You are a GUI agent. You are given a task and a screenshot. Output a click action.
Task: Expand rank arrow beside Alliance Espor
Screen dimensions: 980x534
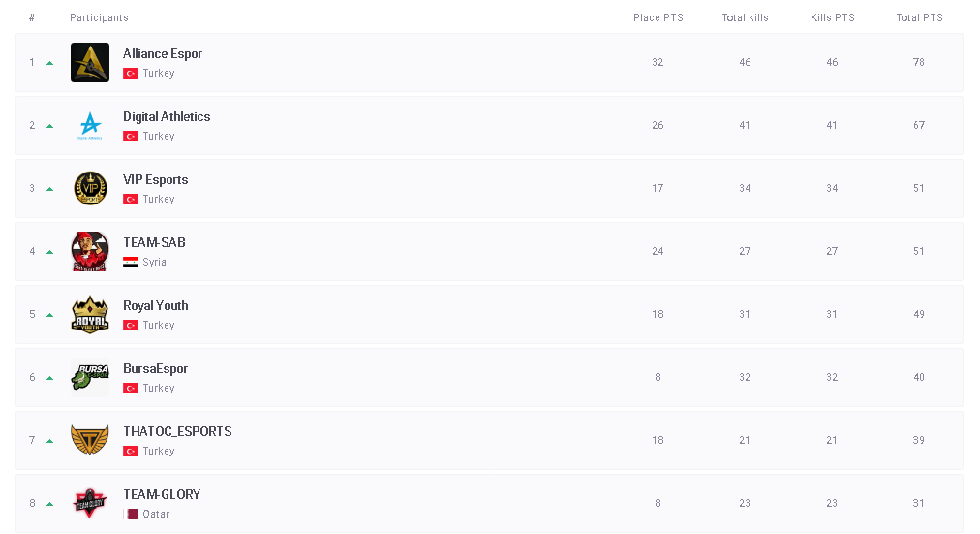click(50, 63)
